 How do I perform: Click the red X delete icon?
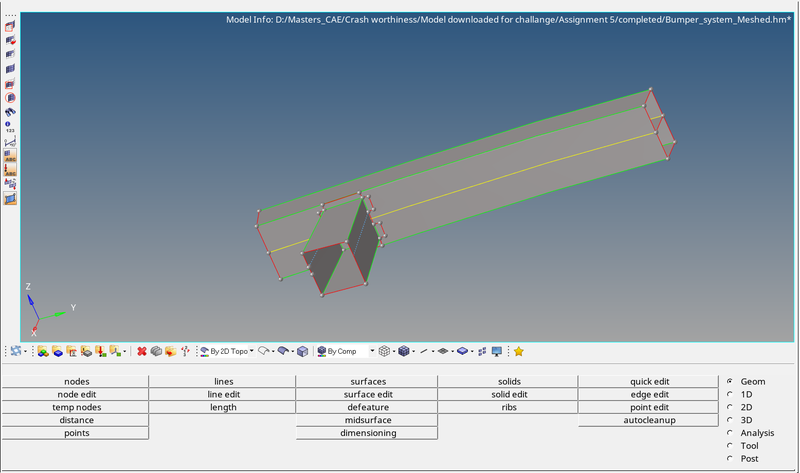pyautogui.click(x=142, y=351)
